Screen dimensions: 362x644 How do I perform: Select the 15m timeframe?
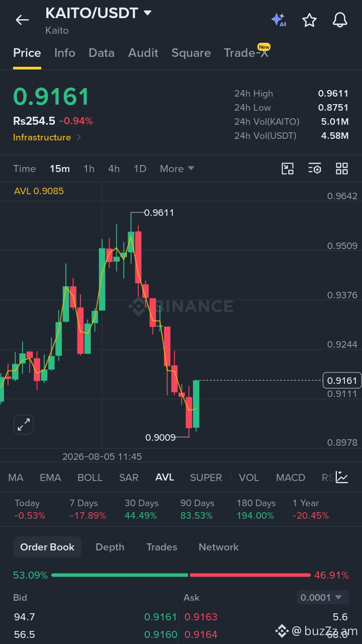(60, 169)
